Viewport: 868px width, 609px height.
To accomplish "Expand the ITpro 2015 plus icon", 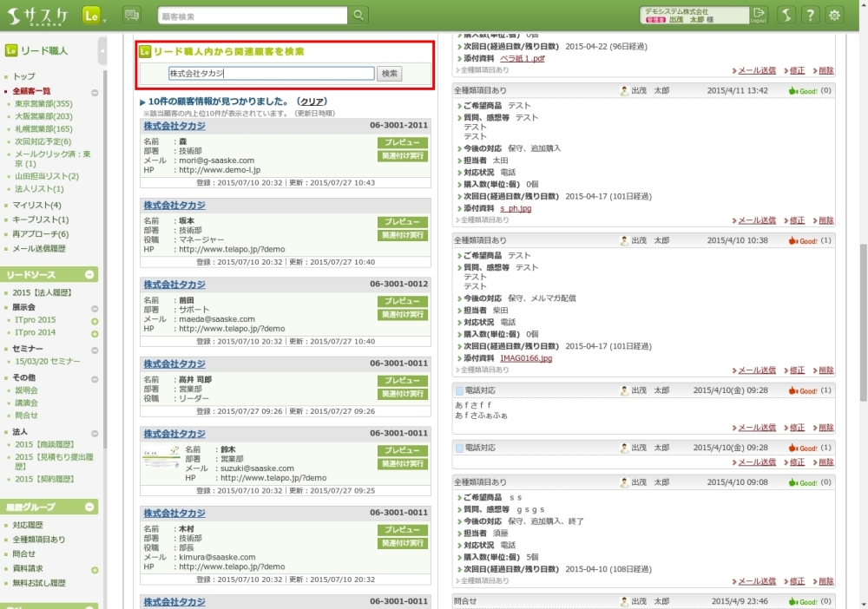I will 95,321.
